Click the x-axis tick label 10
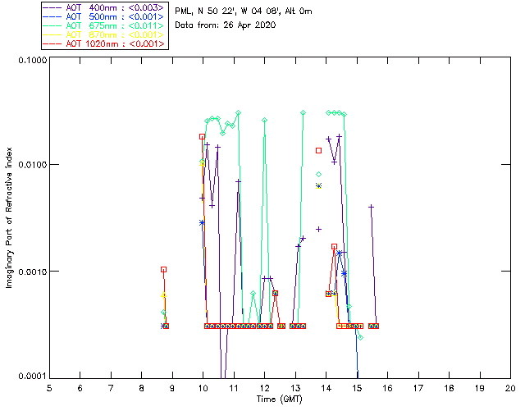This screenshot has width=525, height=420. coord(203,389)
